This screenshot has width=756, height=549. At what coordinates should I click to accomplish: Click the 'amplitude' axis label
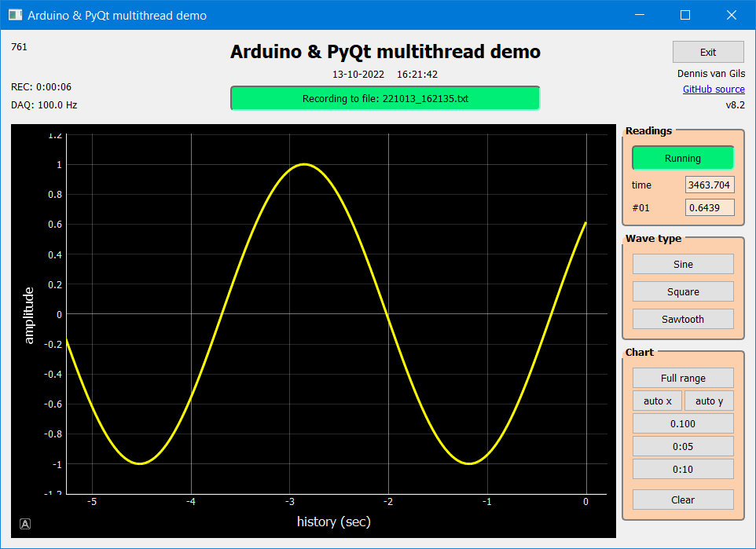coord(29,316)
